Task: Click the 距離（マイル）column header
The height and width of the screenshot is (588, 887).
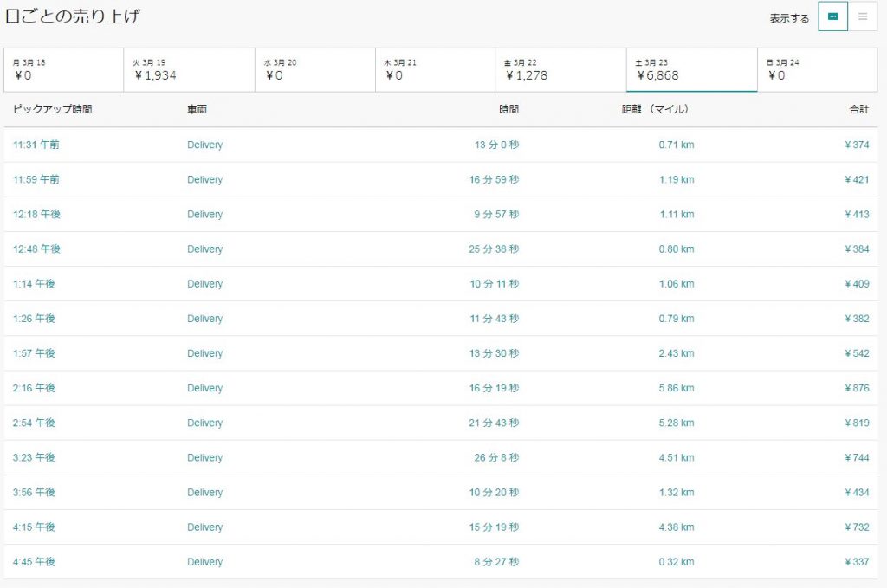Action: click(655, 109)
